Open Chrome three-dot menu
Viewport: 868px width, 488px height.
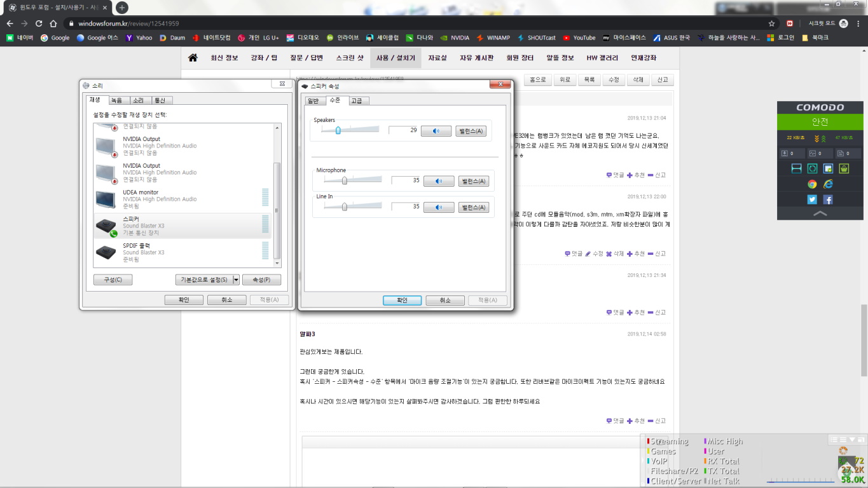[858, 24]
